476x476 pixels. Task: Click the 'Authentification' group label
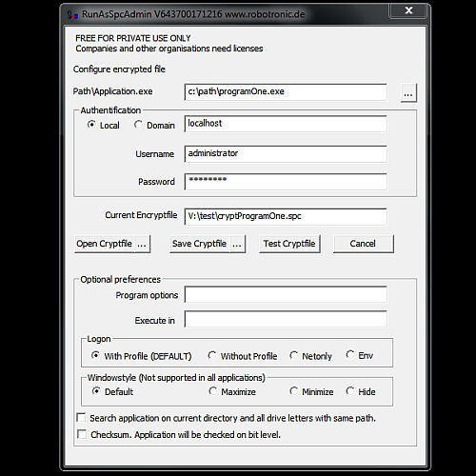tap(110, 110)
